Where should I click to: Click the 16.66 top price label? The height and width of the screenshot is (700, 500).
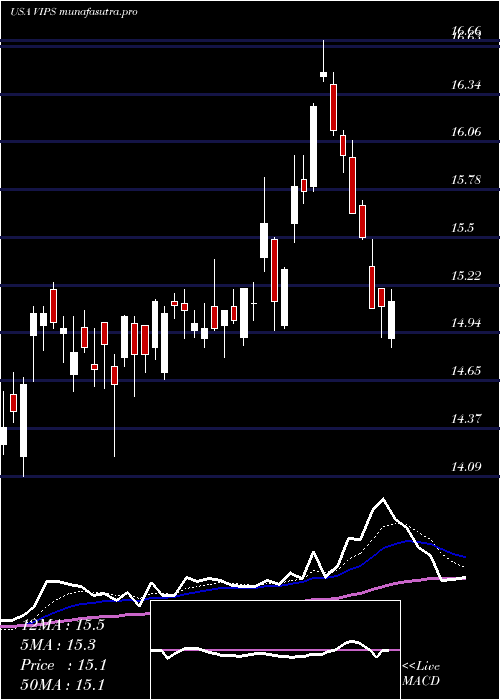coord(466,31)
